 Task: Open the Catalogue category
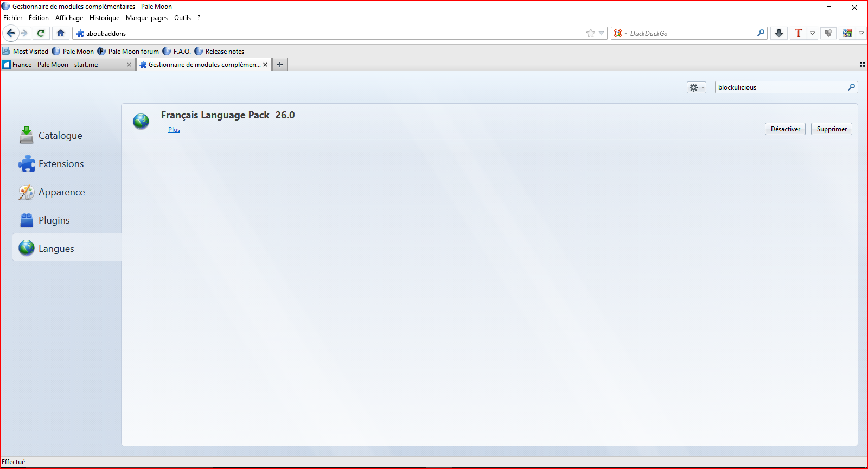pyautogui.click(x=67, y=136)
